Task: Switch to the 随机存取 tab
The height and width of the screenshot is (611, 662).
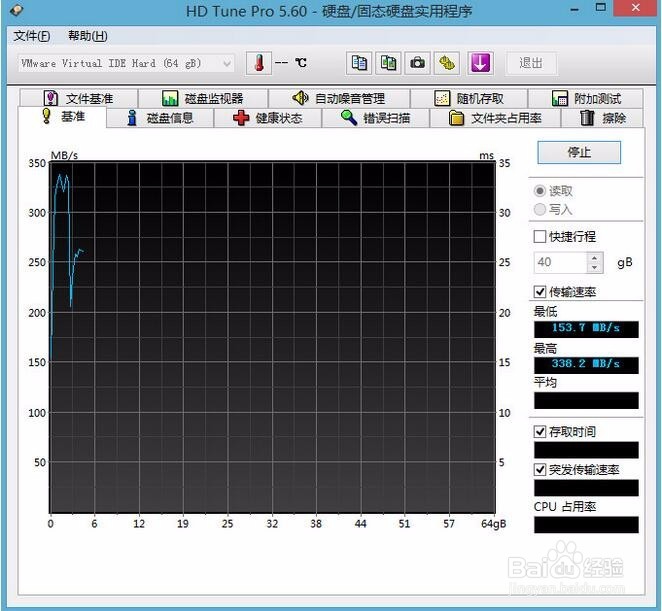Action: (469, 98)
